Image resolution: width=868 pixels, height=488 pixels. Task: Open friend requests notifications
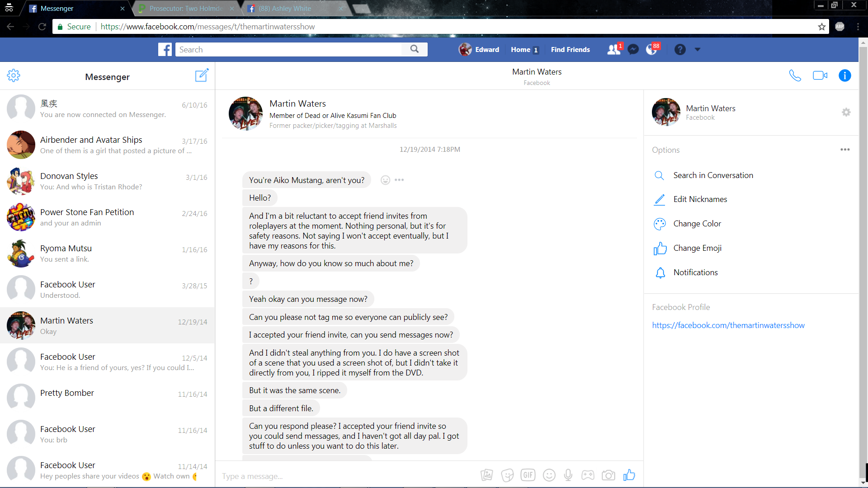coord(614,49)
